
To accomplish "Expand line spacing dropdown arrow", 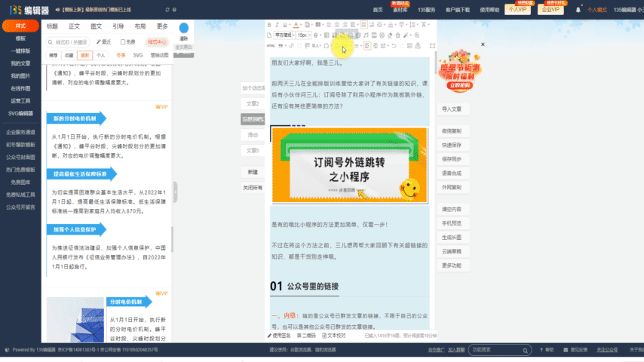I will point(418,25).
